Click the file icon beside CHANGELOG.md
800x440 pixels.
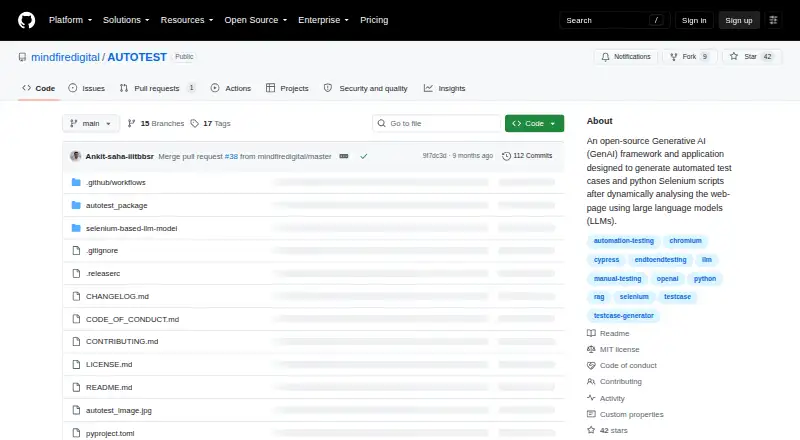pos(76,296)
